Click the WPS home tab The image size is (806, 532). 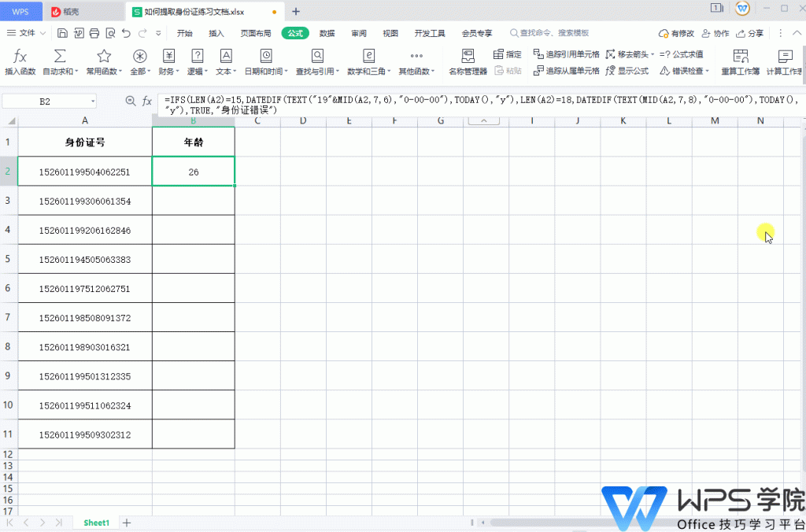tap(20, 11)
